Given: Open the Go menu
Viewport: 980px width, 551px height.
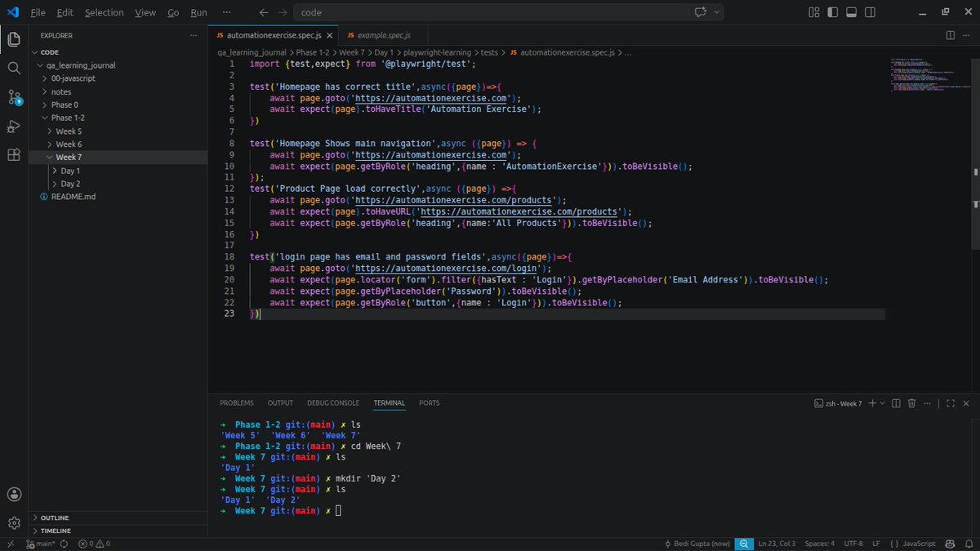Looking at the screenshot, I should coord(173,12).
